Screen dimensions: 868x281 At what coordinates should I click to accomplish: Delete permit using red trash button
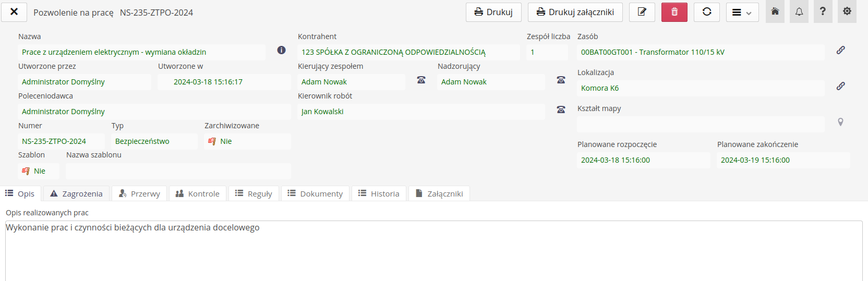[x=674, y=12]
